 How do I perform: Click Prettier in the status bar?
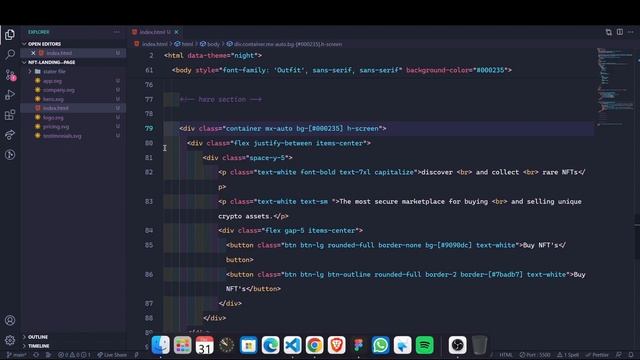click(x=597, y=355)
